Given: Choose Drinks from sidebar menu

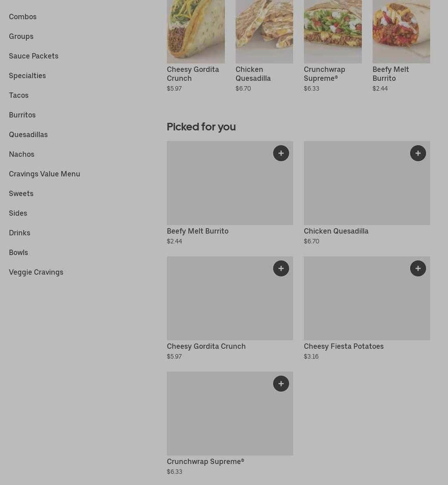Looking at the screenshot, I should (20, 233).
